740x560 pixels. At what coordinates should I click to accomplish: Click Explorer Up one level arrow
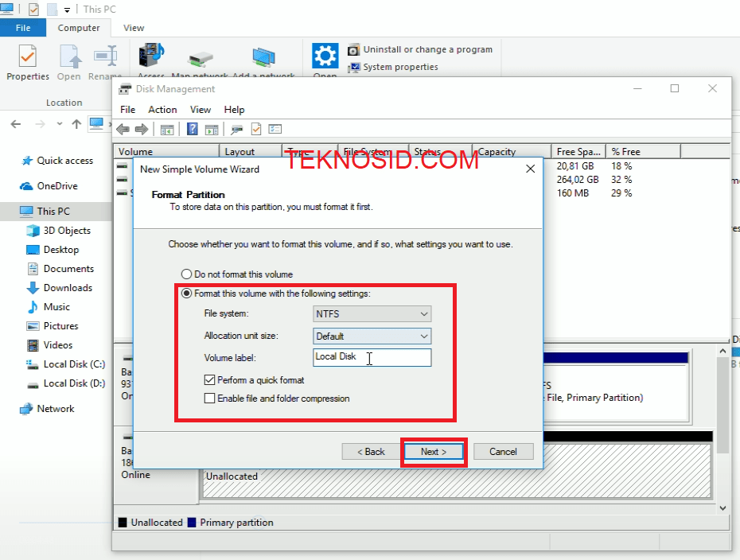(76, 124)
